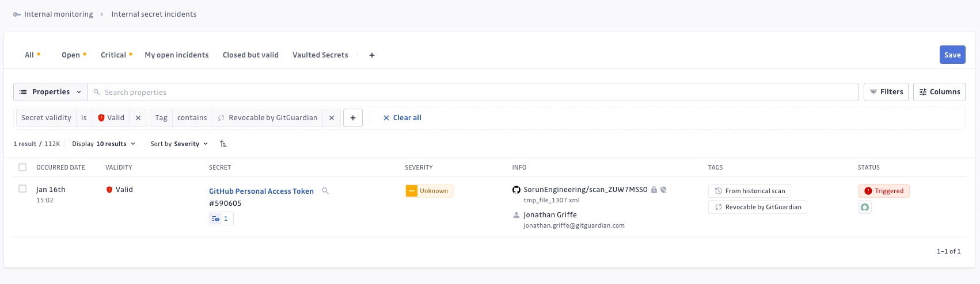Click the Internal secret incidents breadcrumb

click(154, 14)
